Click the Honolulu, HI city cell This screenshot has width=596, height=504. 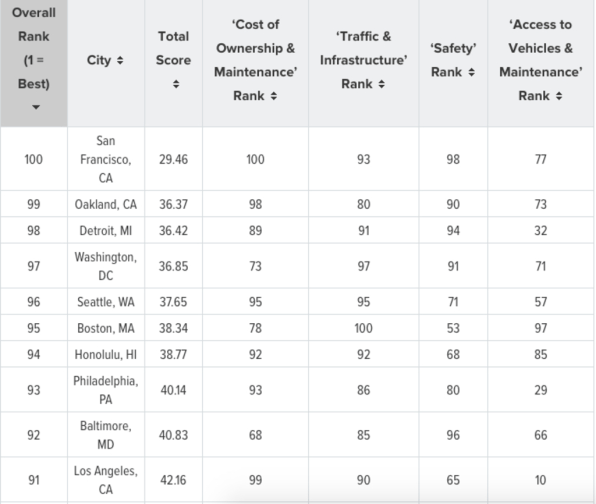pyautogui.click(x=106, y=354)
